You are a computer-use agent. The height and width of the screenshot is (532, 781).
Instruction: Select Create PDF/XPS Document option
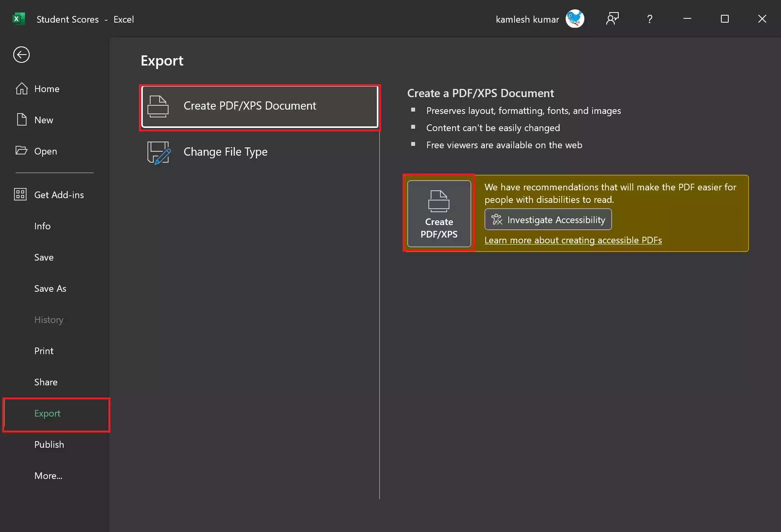[260, 106]
